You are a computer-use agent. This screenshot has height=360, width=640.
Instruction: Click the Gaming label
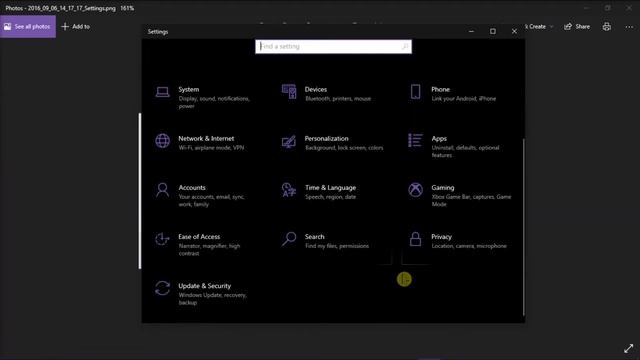[443, 187]
